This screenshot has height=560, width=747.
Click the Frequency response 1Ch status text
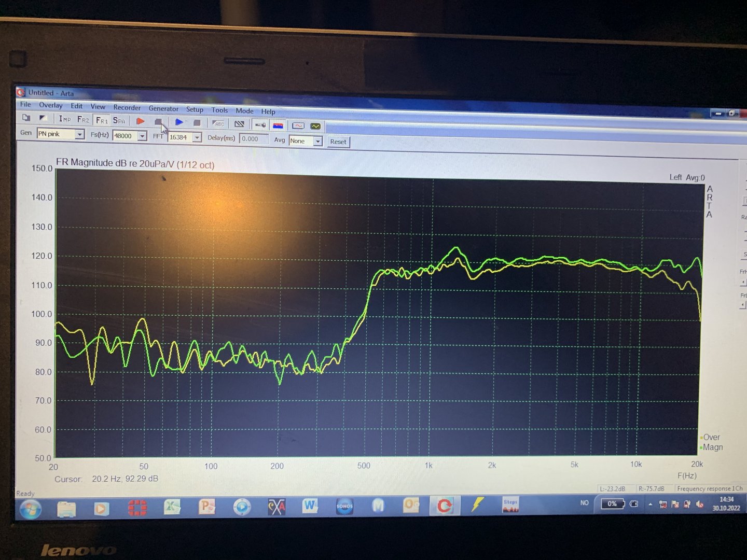tap(710, 488)
